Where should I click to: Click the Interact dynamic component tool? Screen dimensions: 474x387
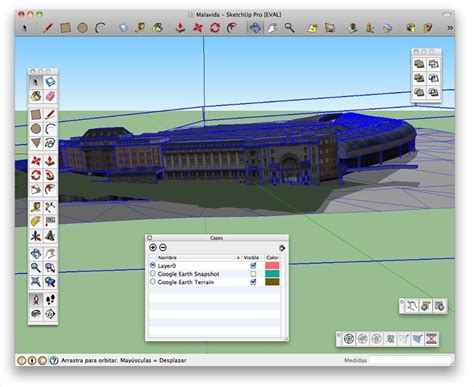pyautogui.click(x=412, y=306)
